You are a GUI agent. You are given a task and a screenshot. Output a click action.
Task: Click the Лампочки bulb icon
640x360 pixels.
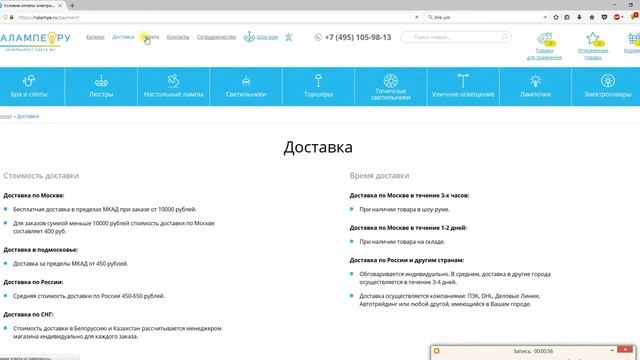(536, 81)
